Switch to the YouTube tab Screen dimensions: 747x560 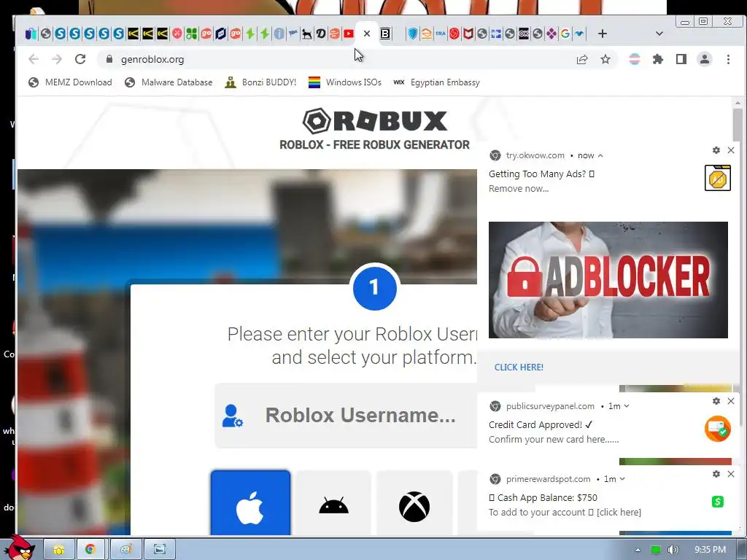pos(349,34)
